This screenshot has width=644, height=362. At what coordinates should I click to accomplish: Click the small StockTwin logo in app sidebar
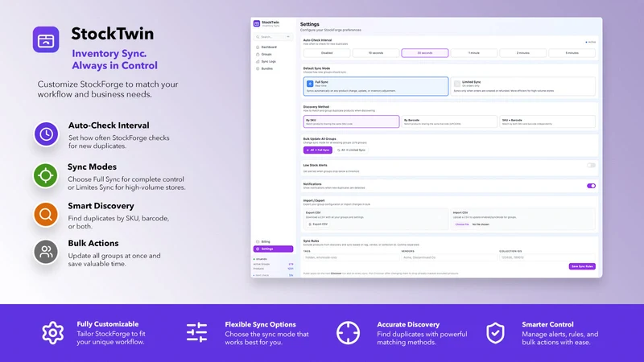[x=257, y=24]
